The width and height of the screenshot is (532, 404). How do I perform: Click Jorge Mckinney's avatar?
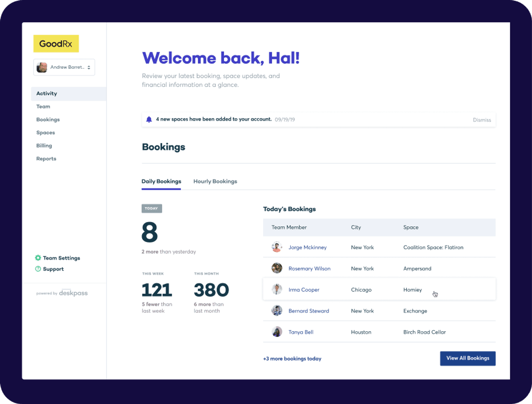click(277, 247)
